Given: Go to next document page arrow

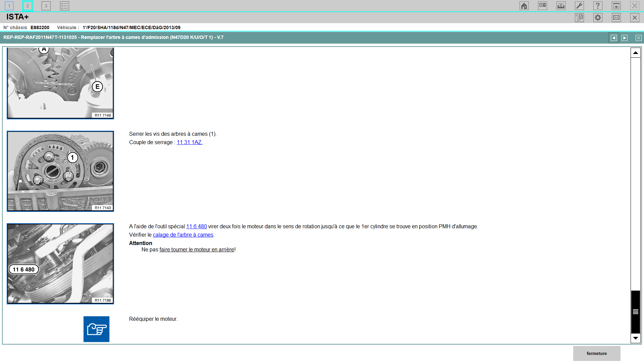Looking at the screenshot, I should 625,38.
